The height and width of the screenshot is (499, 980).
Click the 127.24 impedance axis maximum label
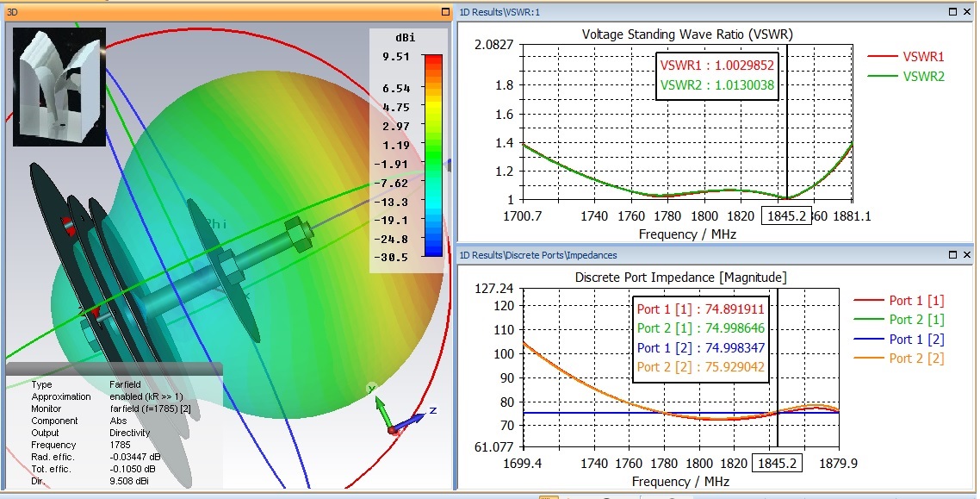pos(494,288)
